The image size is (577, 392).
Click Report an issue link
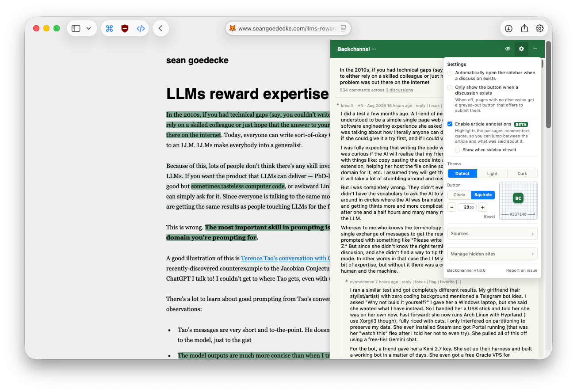(x=522, y=270)
